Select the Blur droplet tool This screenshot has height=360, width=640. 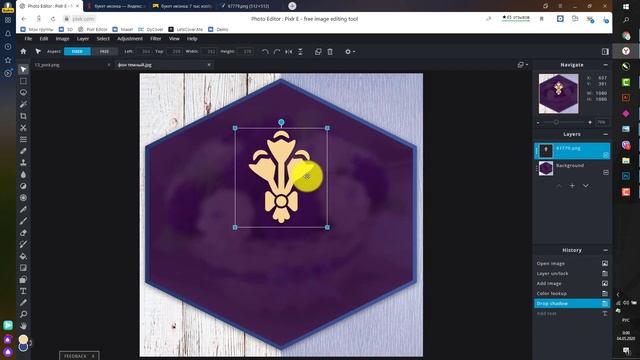point(23,174)
